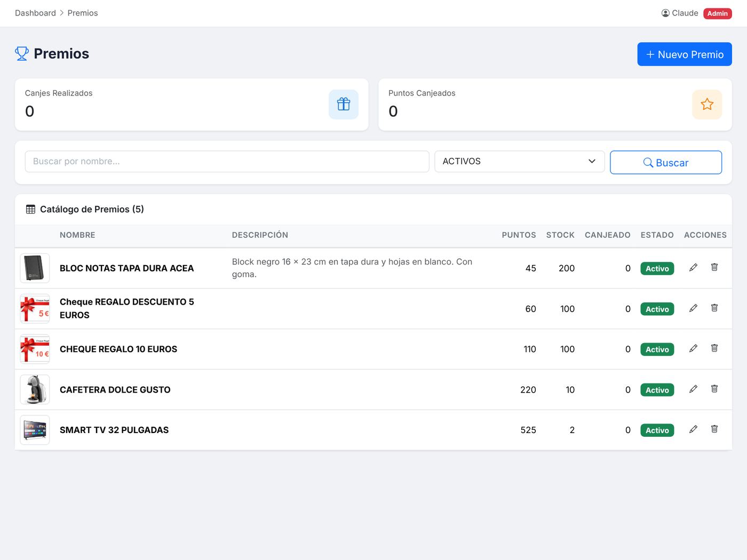The width and height of the screenshot is (747, 560).
Task: Delete the CHEQUE REGALO 10 EUROS prize
Action: pyautogui.click(x=714, y=348)
